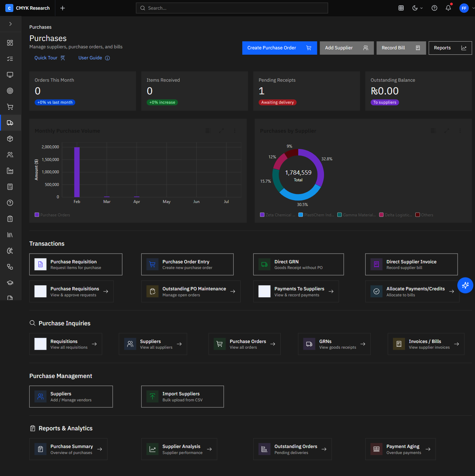The width and height of the screenshot is (475, 476).
Task: Open the graduation cap icon in sidebar
Action: coord(10,283)
